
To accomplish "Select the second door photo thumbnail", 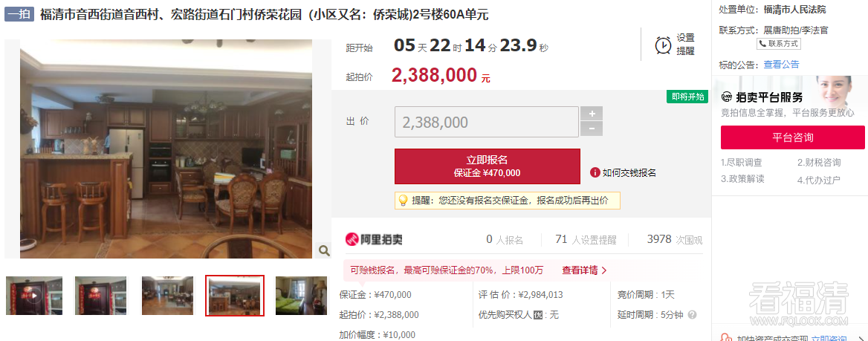I will point(100,296).
